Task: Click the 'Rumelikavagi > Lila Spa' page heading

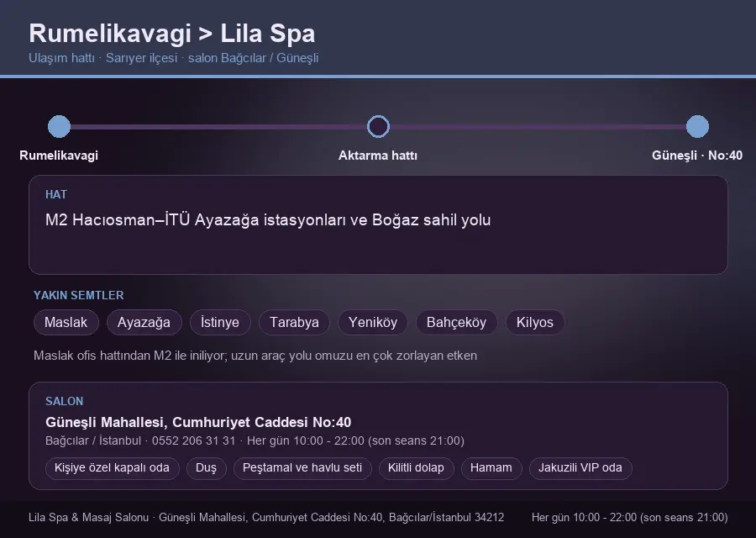Action: 172,34
